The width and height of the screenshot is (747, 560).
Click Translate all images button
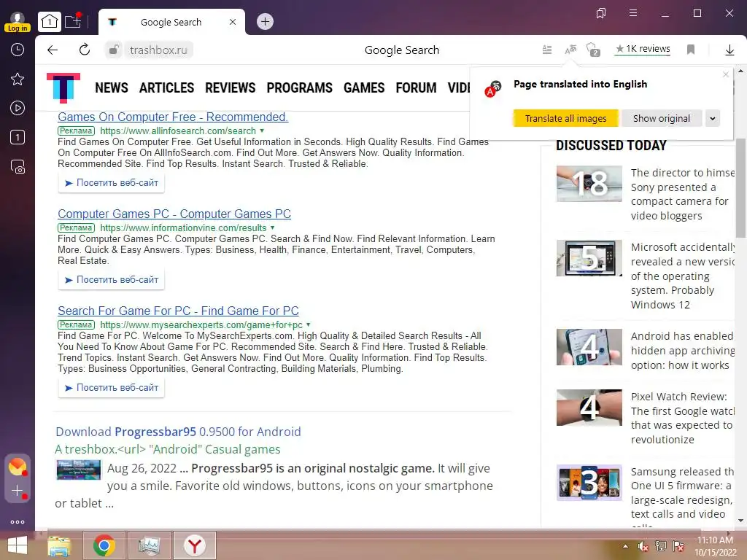click(565, 118)
